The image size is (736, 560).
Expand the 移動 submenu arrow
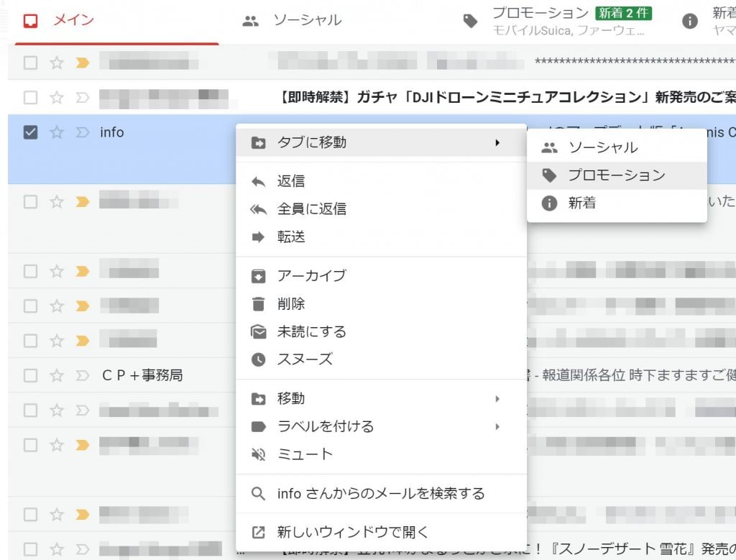pyautogui.click(x=497, y=399)
